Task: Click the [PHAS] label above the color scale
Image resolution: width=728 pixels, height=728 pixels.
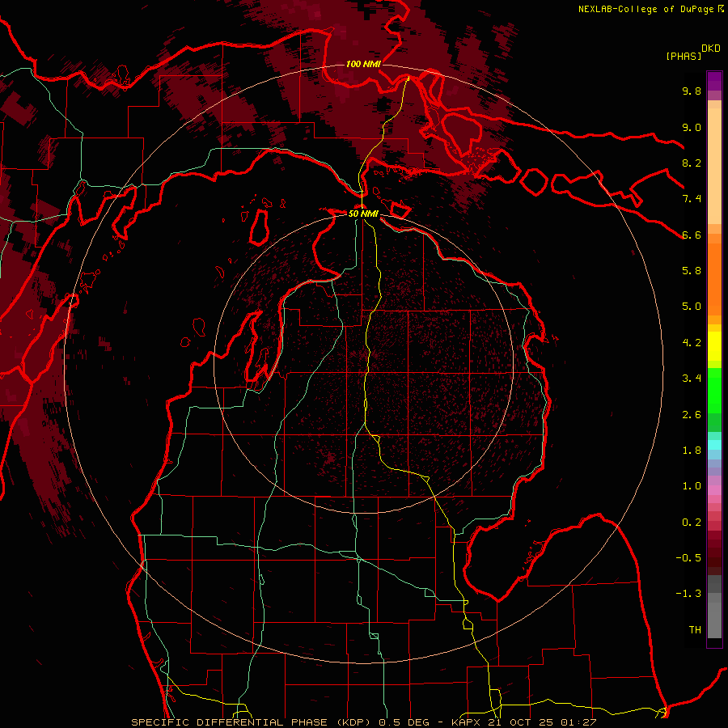Action: (x=684, y=56)
